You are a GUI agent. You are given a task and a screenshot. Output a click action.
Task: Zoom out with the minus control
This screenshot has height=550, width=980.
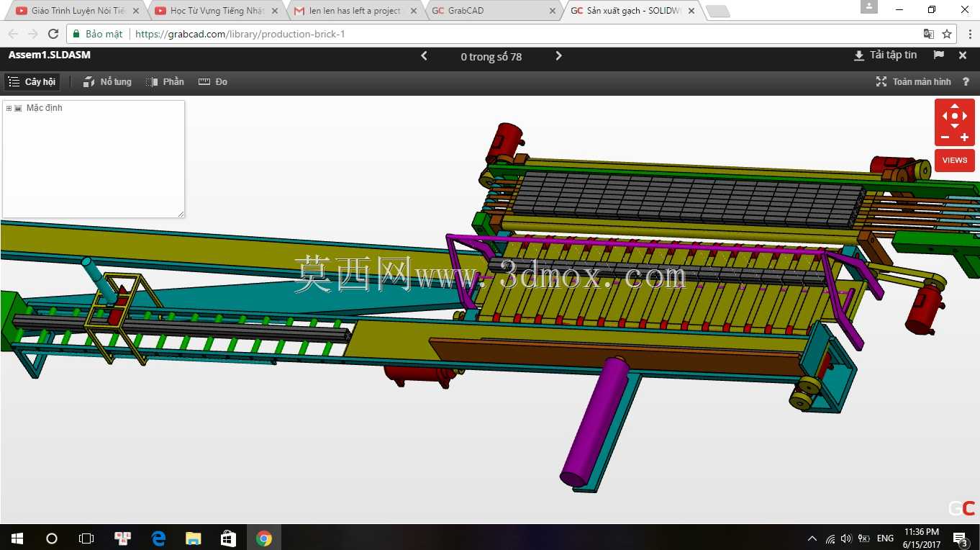[x=945, y=137]
